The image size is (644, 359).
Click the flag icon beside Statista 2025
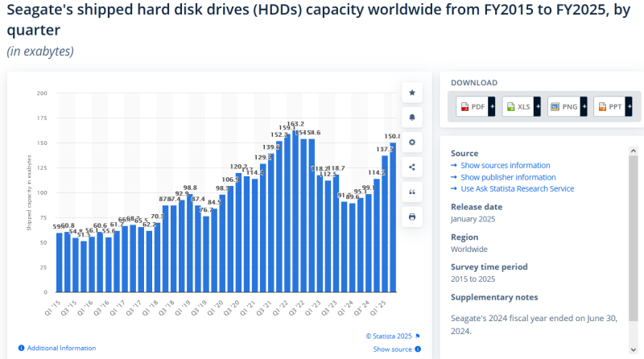[418, 336]
